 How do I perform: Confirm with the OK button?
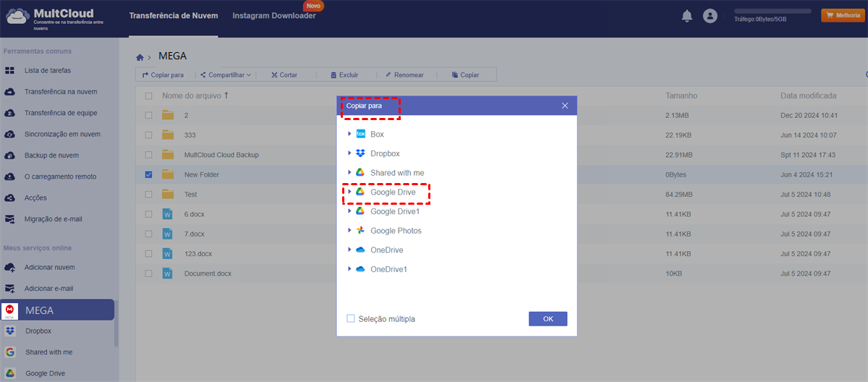pyautogui.click(x=548, y=319)
